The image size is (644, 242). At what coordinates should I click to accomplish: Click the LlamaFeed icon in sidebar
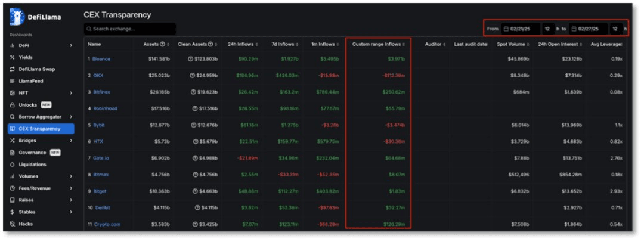(x=13, y=81)
